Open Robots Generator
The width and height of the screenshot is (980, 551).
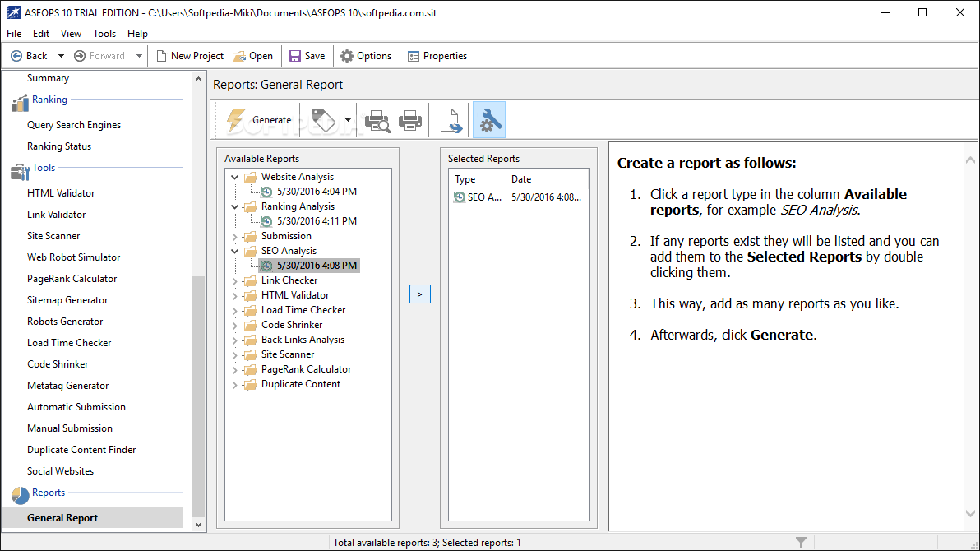coord(65,322)
